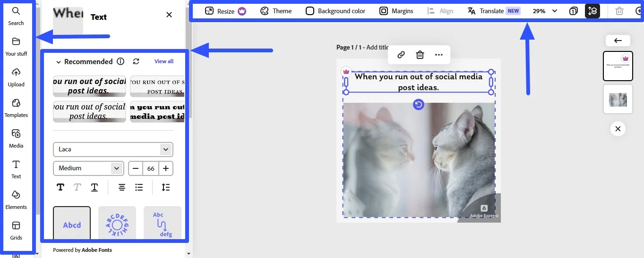Click the Upload icon
The height and width of the screenshot is (258, 644).
click(16, 77)
